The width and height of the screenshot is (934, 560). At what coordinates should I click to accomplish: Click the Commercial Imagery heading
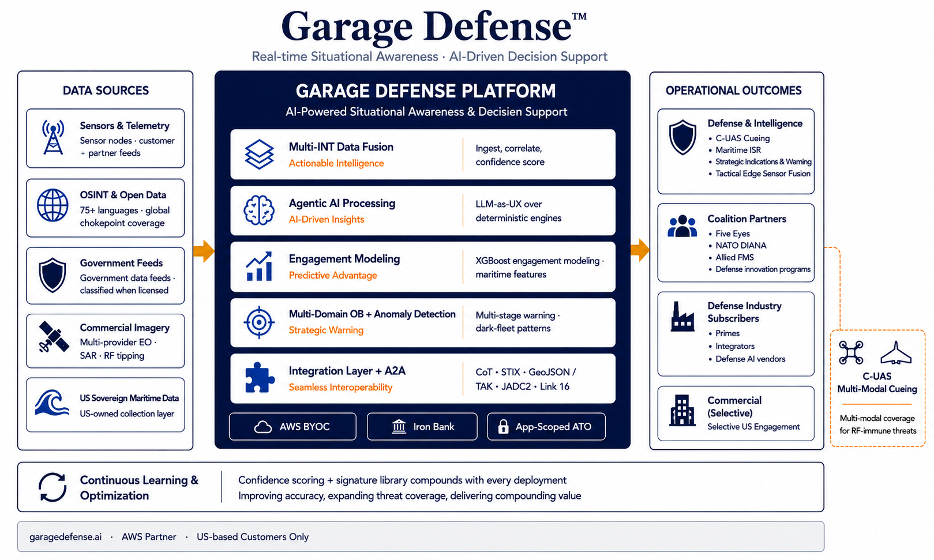tap(125, 328)
